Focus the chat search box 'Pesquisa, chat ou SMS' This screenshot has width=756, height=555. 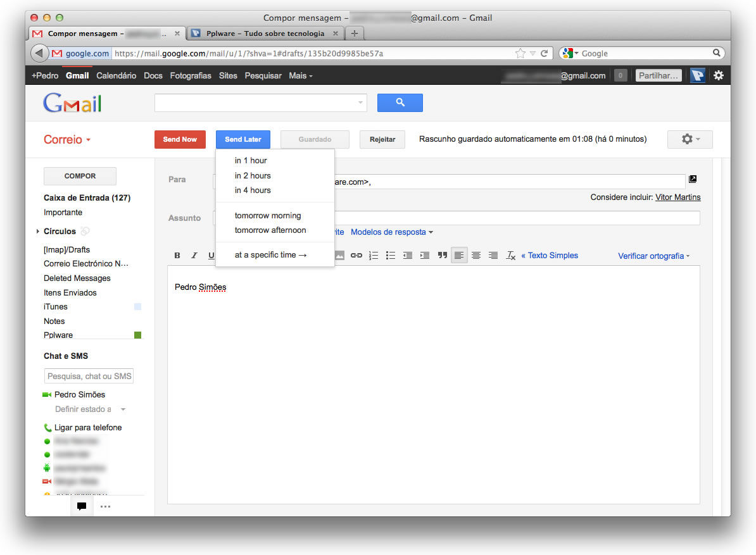[89, 377]
